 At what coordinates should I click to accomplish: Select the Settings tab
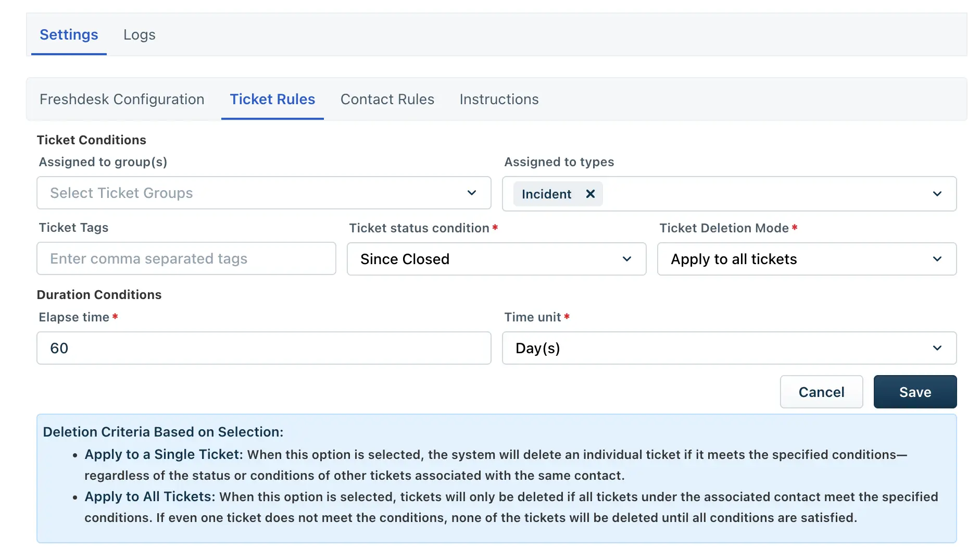click(68, 34)
